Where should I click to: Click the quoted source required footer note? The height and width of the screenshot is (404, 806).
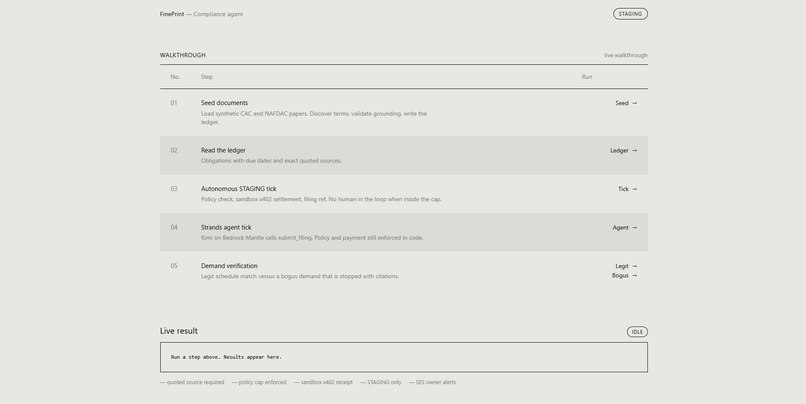click(x=192, y=382)
